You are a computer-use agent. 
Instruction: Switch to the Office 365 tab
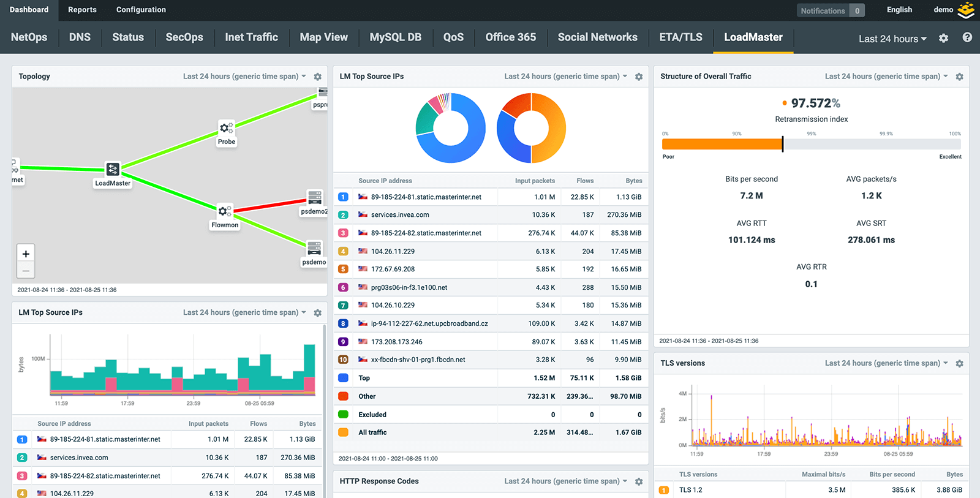(511, 37)
